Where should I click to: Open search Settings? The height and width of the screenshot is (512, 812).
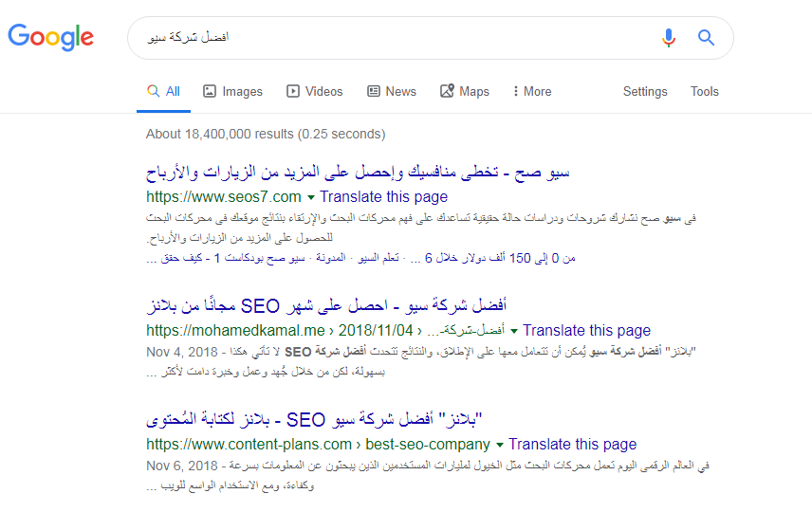(x=645, y=92)
